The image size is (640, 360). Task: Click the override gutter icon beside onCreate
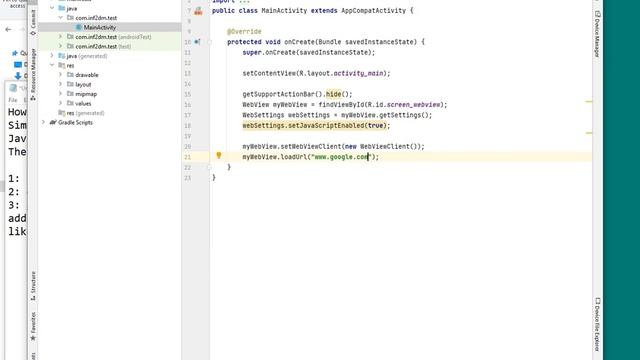(x=197, y=42)
